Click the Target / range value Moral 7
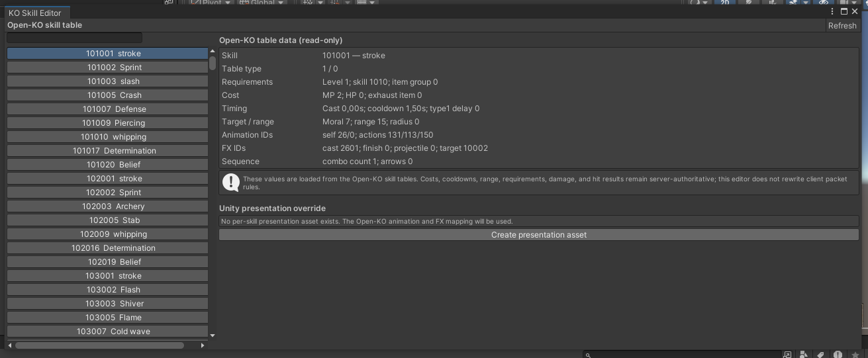The image size is (868, 358). pyautogui.click(x=371, y=122)
